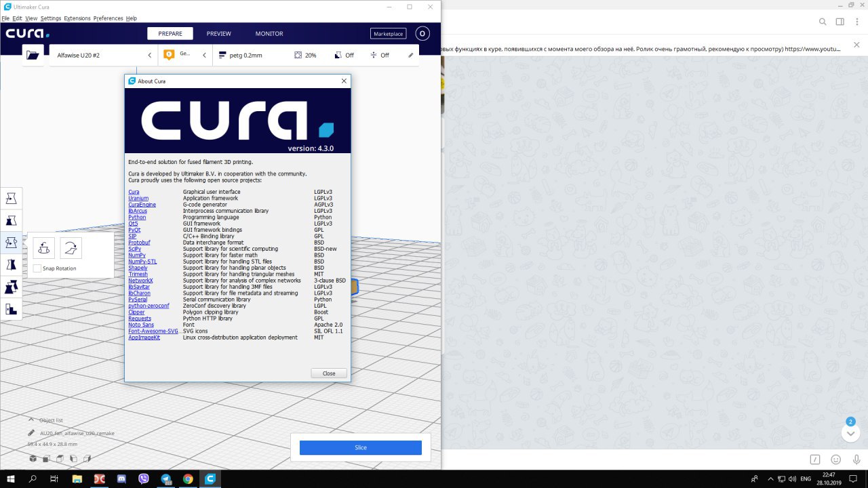
Task: Open Per Model Settings tool
Action: pyautogui.click(x=11, y=287)
